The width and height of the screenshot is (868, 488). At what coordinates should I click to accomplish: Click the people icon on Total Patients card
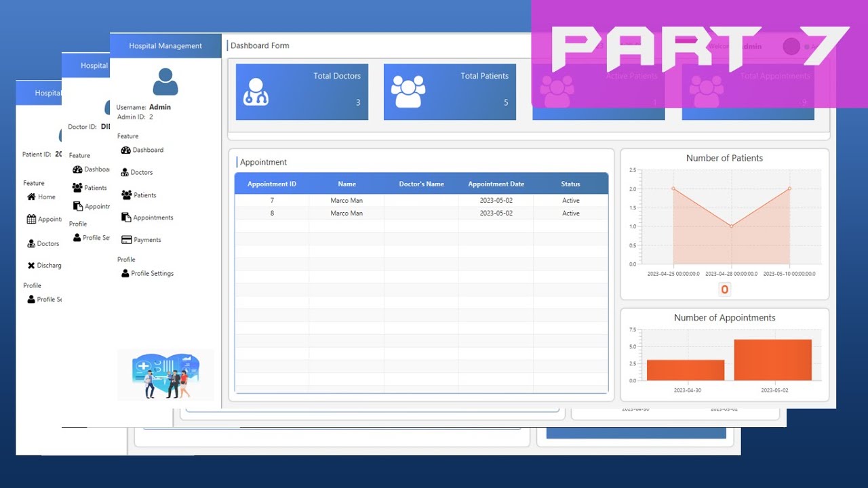pos(408,92)
